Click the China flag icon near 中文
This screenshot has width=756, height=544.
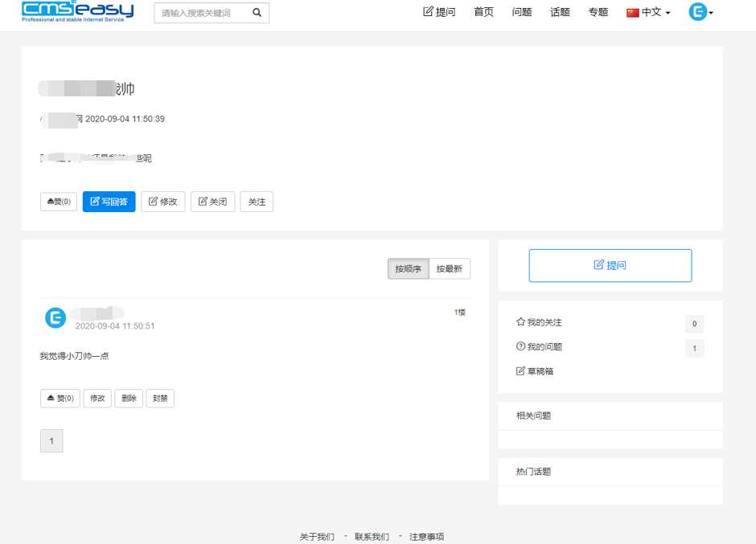[631, 11]
